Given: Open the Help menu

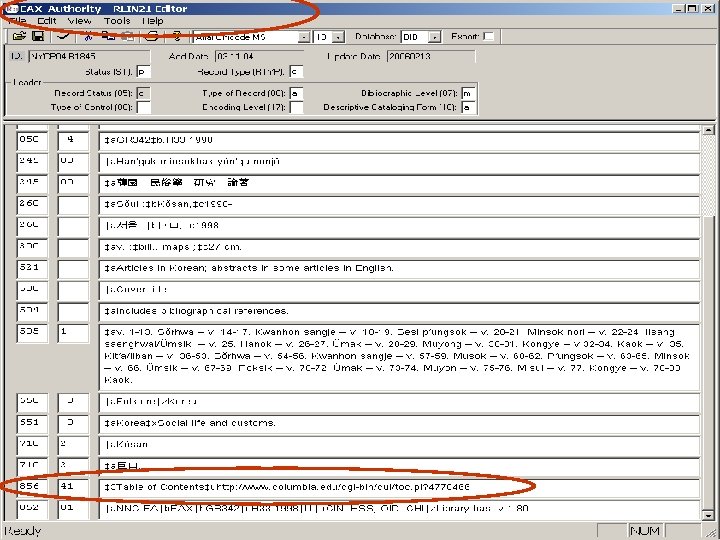Looking at the screenshot, I should tap(152, 21).
